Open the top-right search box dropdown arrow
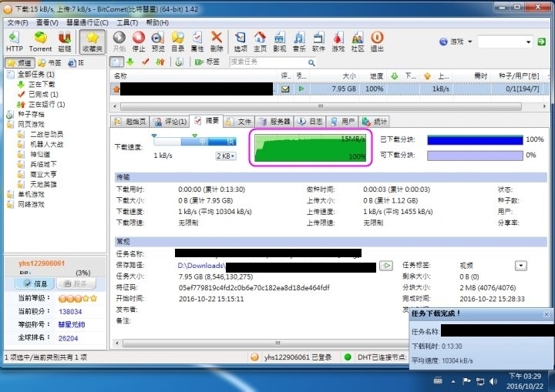 (528, 42)
